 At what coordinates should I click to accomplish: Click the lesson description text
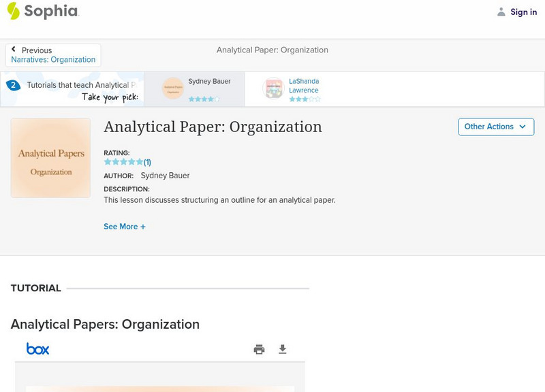pos(219,200)
